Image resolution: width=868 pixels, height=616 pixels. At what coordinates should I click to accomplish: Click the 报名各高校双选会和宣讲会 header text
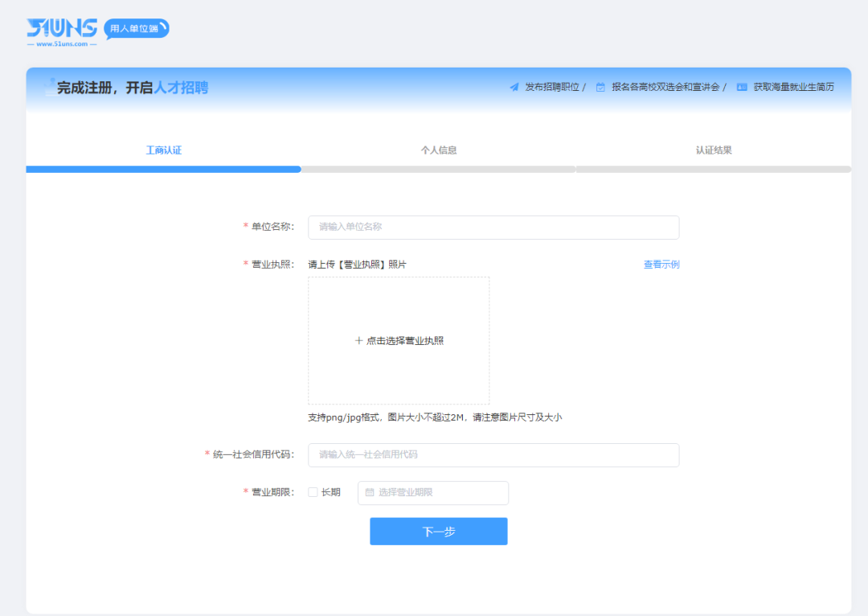665,87
